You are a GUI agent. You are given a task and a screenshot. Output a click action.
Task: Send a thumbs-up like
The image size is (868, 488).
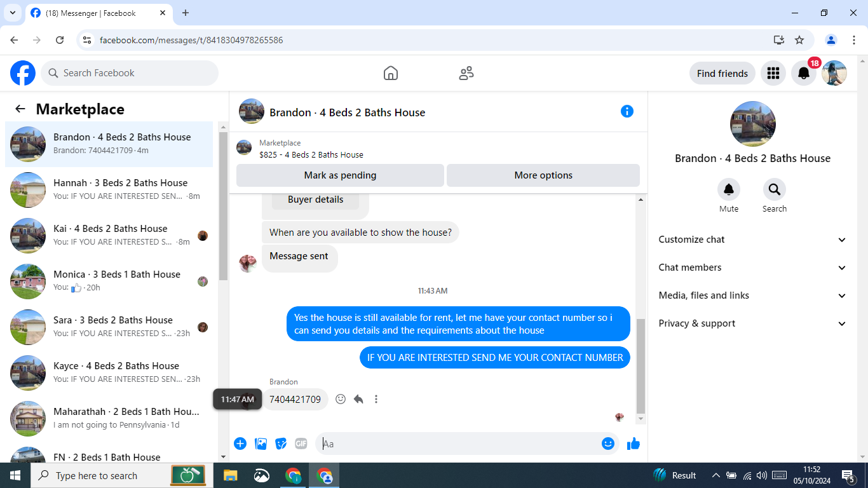tap(634, 444)
